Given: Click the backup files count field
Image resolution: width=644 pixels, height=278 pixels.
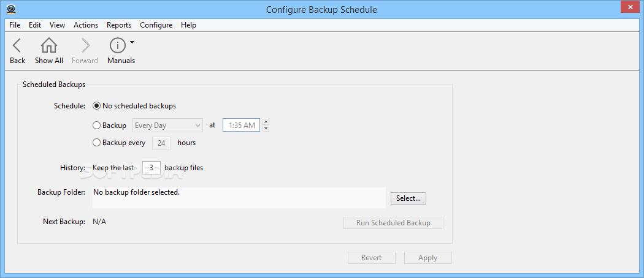Looking at the screenshot, I should click(x=151, y=168).
